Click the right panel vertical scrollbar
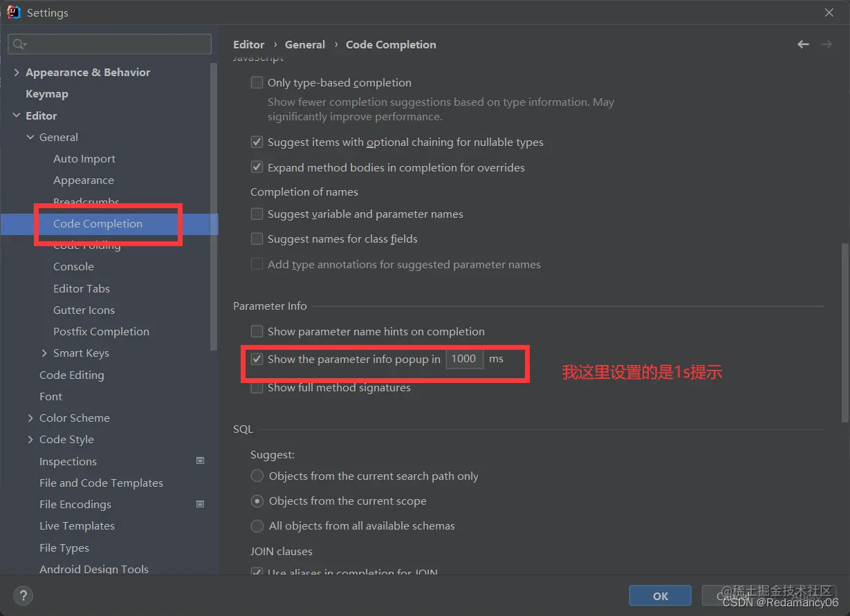The height and width of the screenshot is (616, 850). (845, 332)
